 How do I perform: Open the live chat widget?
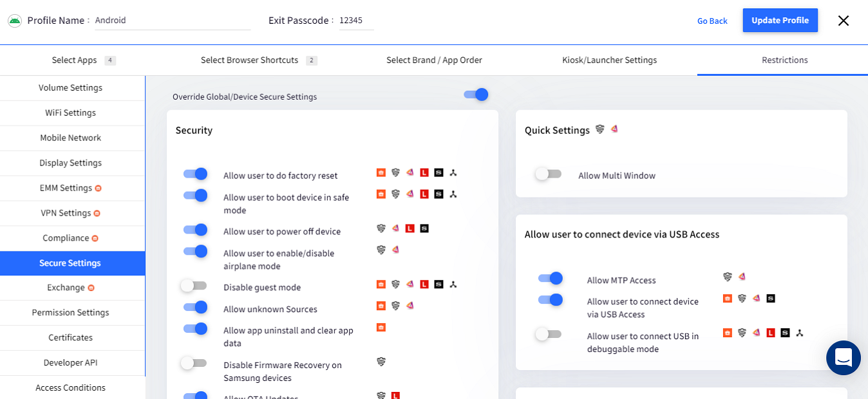tap(843, 358)
